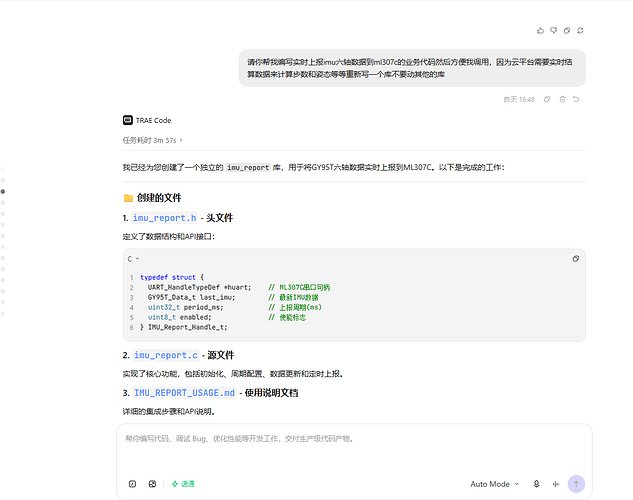633x500 pixels.
Task: Toggle the green 速通 fast mode
Action: pyautogui.click(x=183, y=484)
